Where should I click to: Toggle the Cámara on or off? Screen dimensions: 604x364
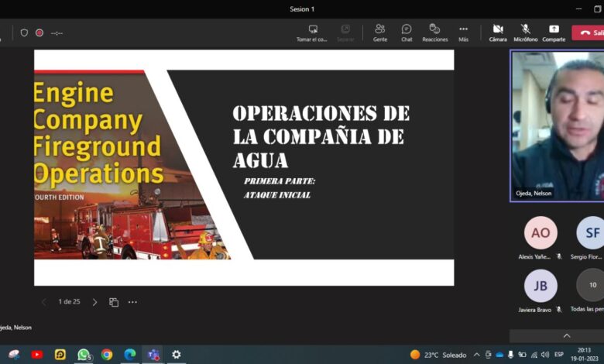498,33
